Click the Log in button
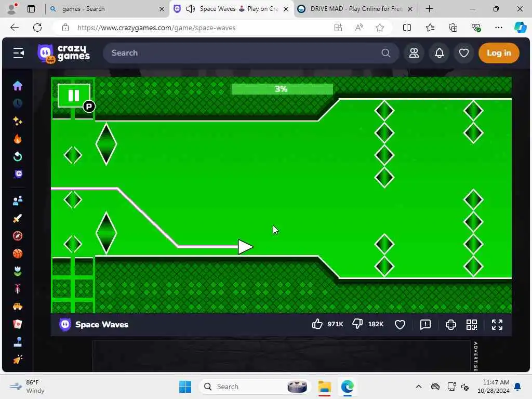This screenshot has width=532, height=399. pos(499,53)
